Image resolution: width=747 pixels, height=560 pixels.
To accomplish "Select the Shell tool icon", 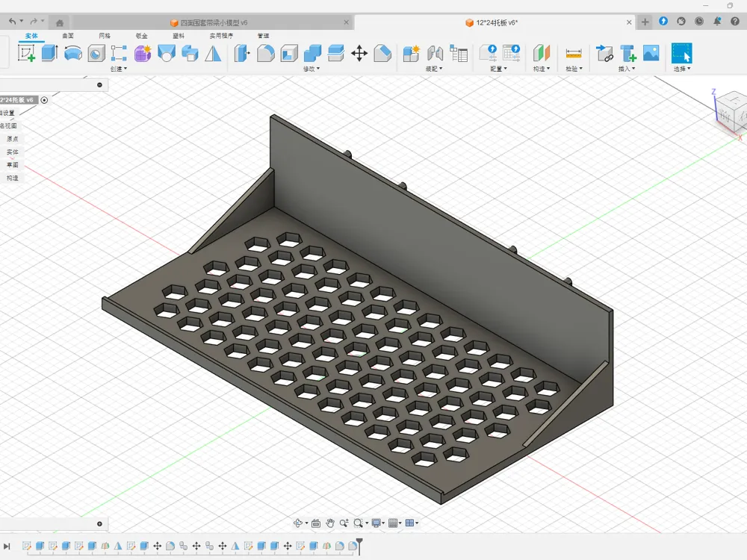I will pos(288,53).
